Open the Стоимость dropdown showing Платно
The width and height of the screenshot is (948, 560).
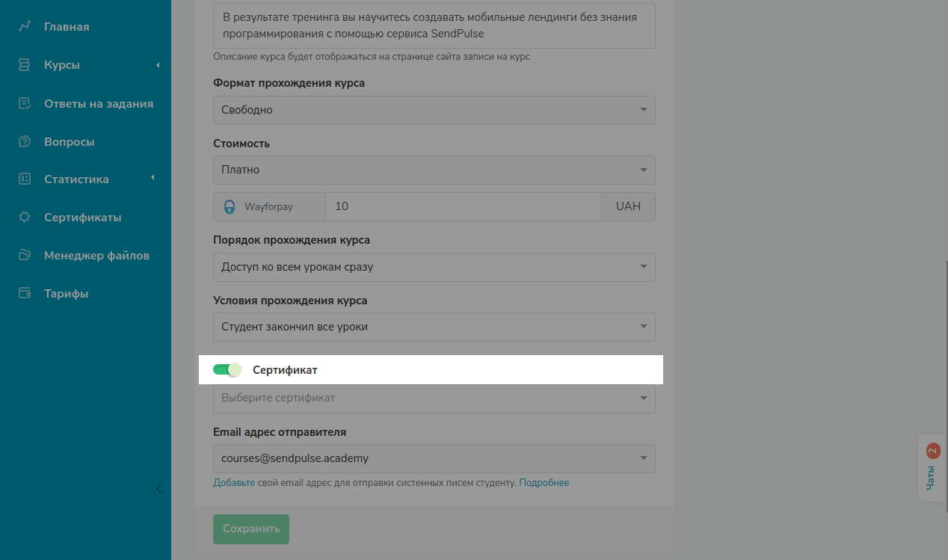(x=434, y=170)
